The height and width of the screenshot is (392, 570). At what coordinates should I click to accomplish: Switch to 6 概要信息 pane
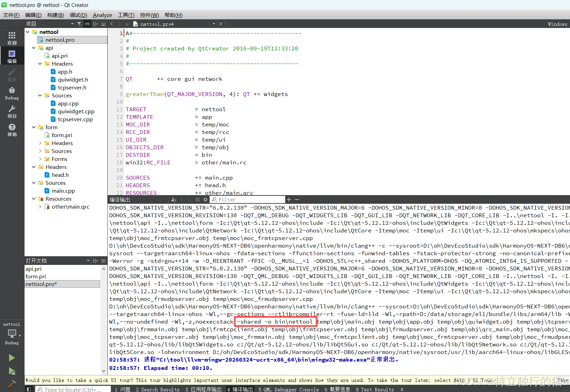click(x=337, y=389)
